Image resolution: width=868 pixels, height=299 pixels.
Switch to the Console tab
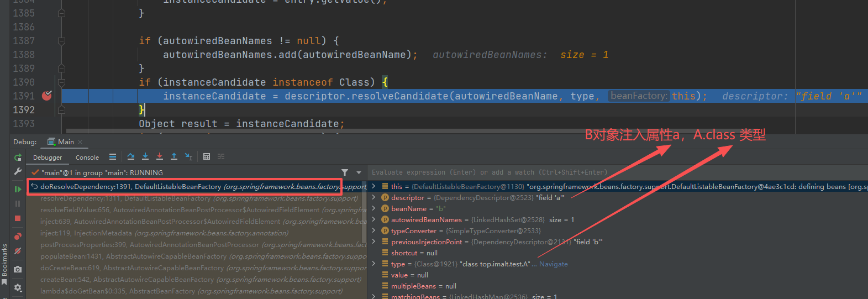tap(87, 158)
